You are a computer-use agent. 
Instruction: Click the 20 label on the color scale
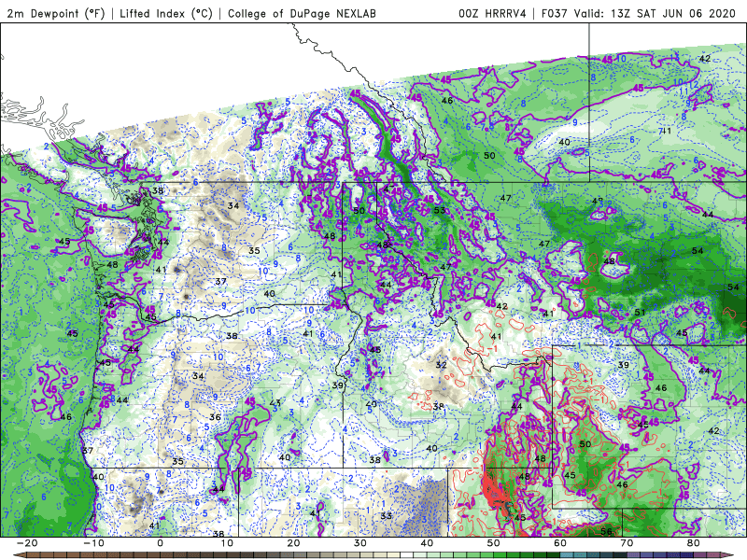click(293, 543)
